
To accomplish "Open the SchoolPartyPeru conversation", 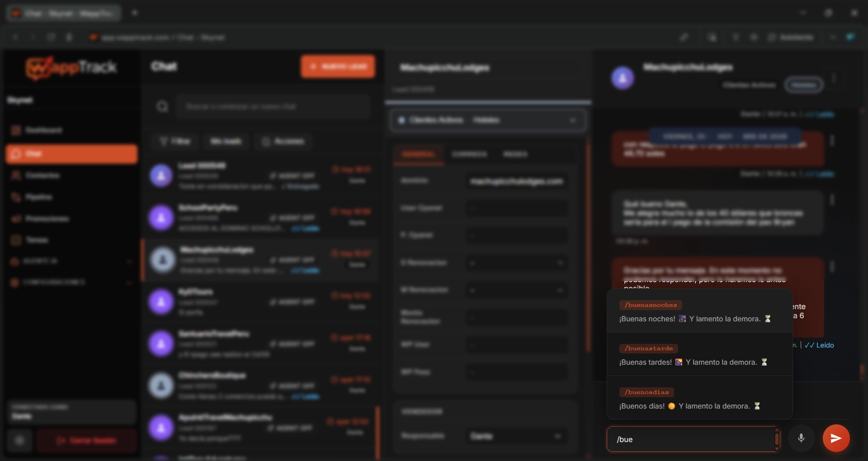I will pyautogui.click(x=260, y=218).
